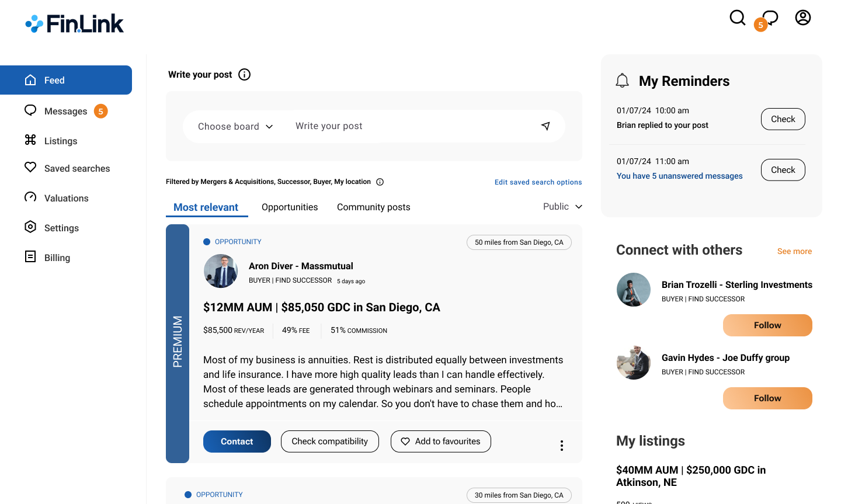Open Aron Diver's profile photo
The image size is (841, 504).
221,271
